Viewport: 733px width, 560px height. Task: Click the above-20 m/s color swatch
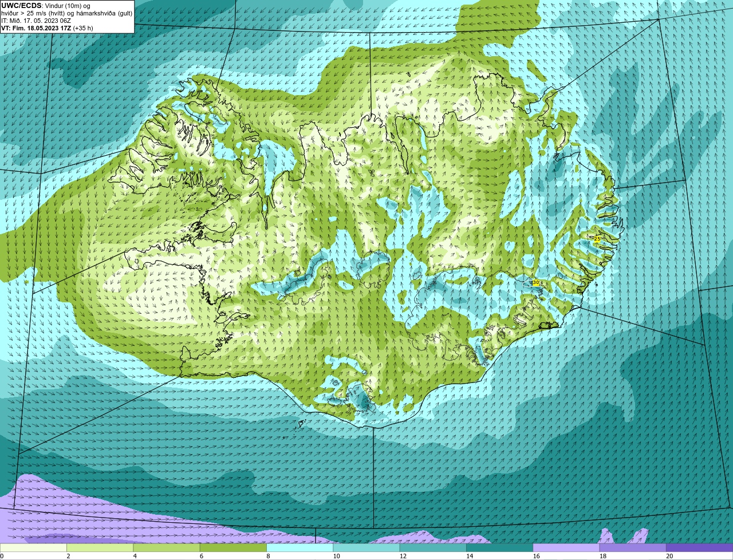pos(700,547)
